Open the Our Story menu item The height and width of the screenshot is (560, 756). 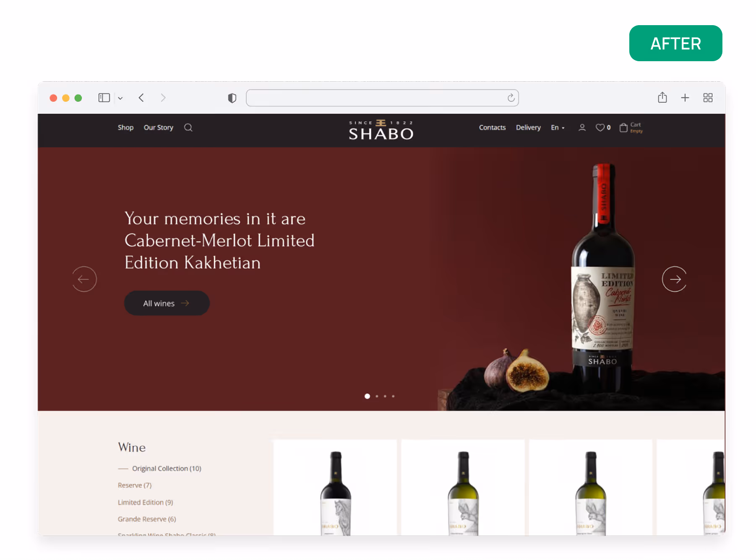(x=159, y=127)
